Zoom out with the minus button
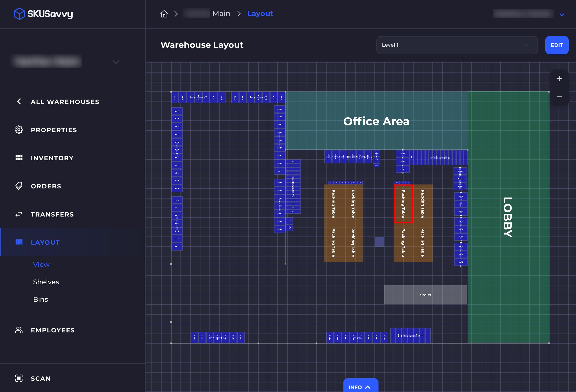 point(559,97)
